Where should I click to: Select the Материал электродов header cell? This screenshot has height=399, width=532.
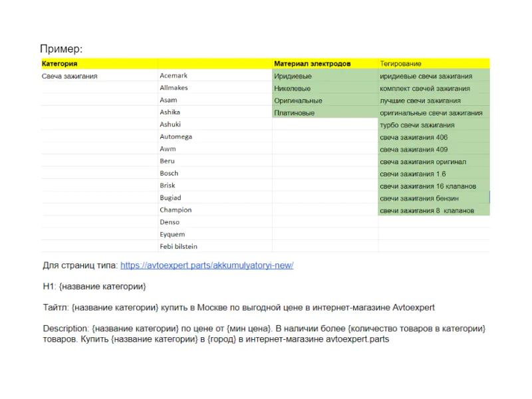point(325,63)
